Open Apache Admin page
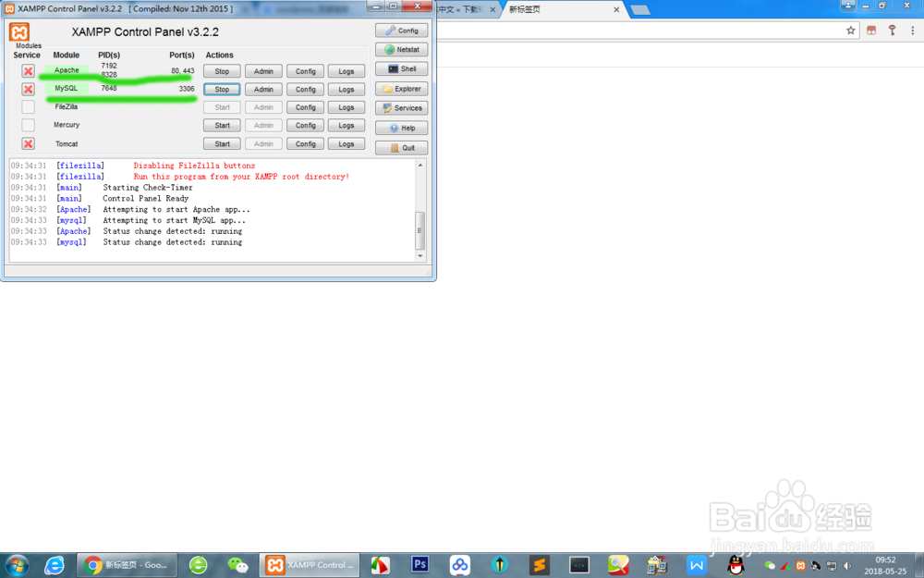 [x=263, y=71]
